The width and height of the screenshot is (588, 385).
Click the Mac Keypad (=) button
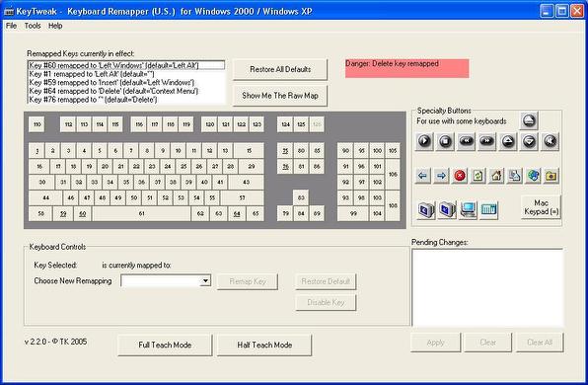click(x=541, y=207)
